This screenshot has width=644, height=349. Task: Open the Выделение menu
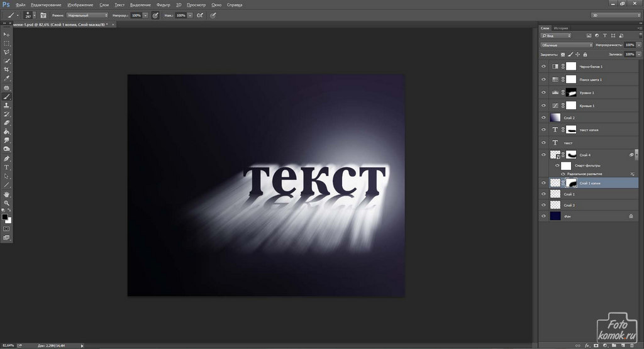[140, 5]
